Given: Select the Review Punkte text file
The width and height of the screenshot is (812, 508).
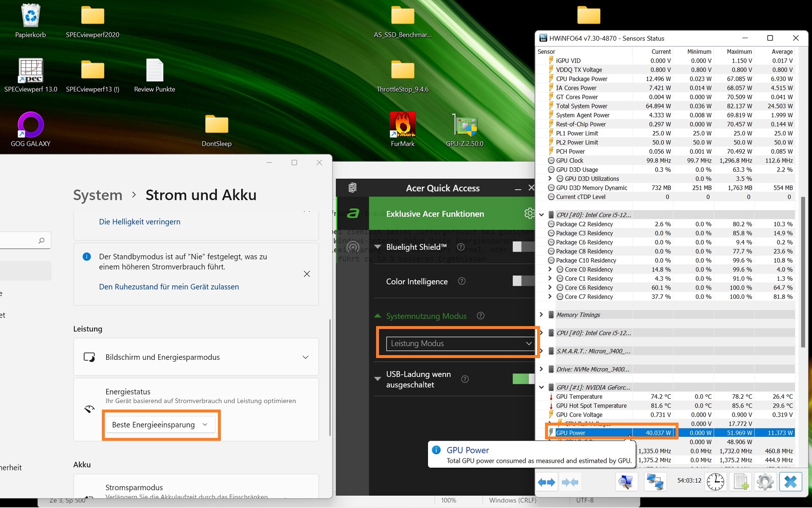Looking at the screenshot, I should coord(154,75).
